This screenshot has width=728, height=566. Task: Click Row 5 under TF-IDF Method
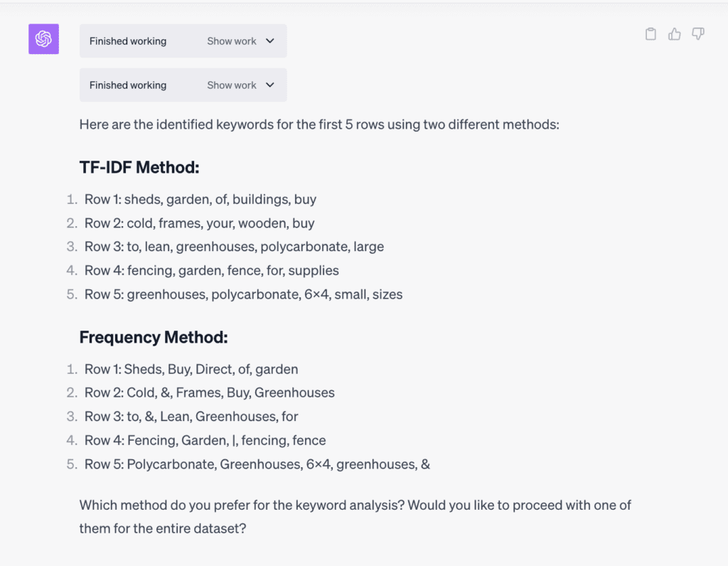[244, 294]
